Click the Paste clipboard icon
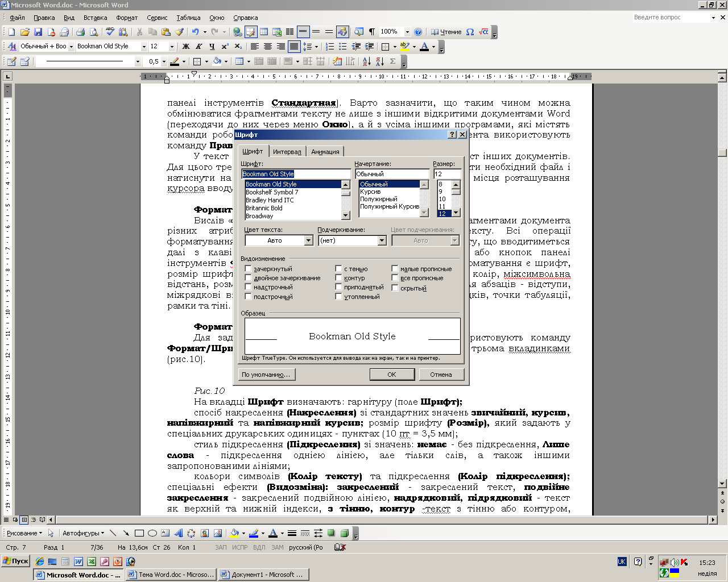728x582 pixels. pos(166,32)
